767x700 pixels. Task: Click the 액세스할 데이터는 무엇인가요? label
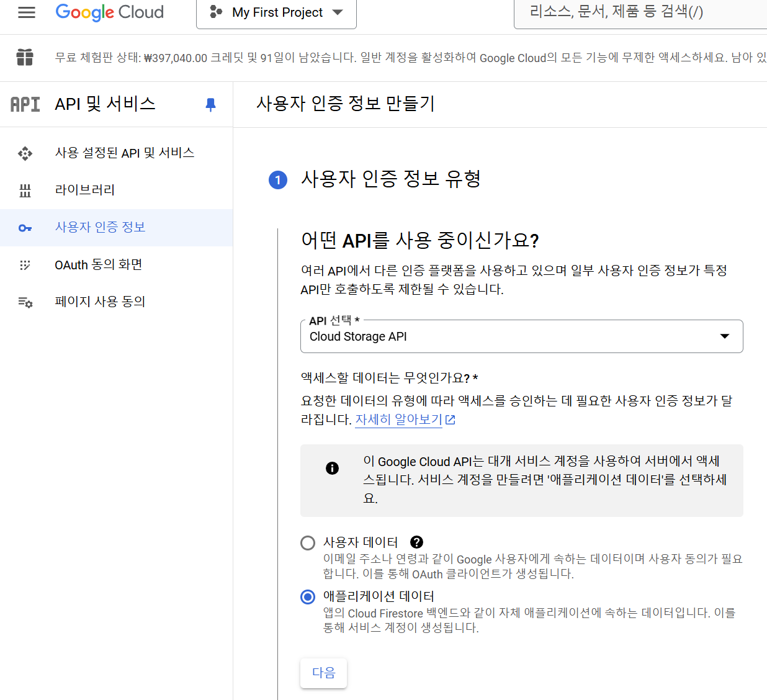pos(390,378)
